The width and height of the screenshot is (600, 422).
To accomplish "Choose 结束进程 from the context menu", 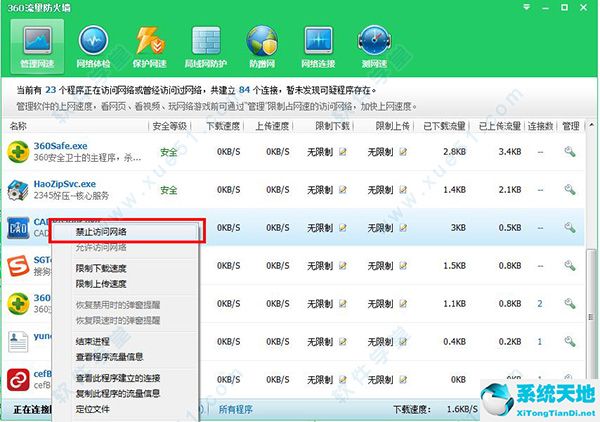I will tap(93, 341).
